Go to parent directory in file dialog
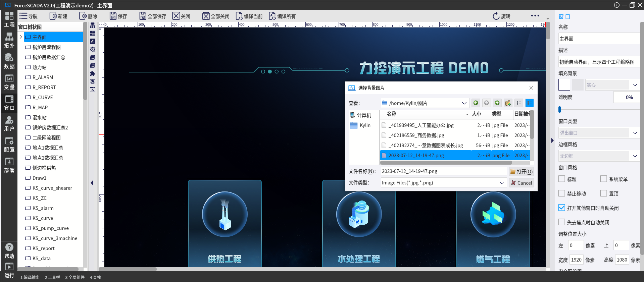This screenshot has width=644, height=282. pyautogui.click(x=497, y=103)
